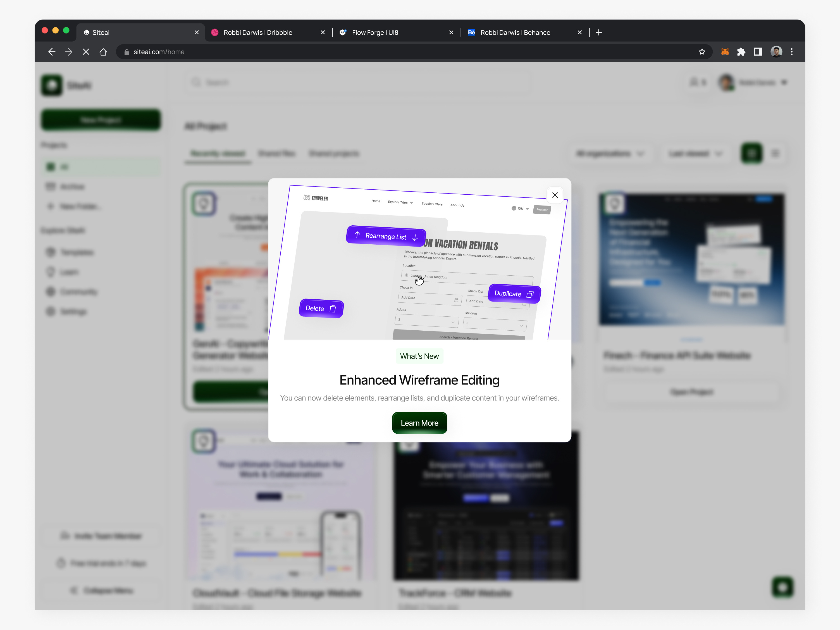
Task: Go to browser home icon
Action: tap(103, 52)
